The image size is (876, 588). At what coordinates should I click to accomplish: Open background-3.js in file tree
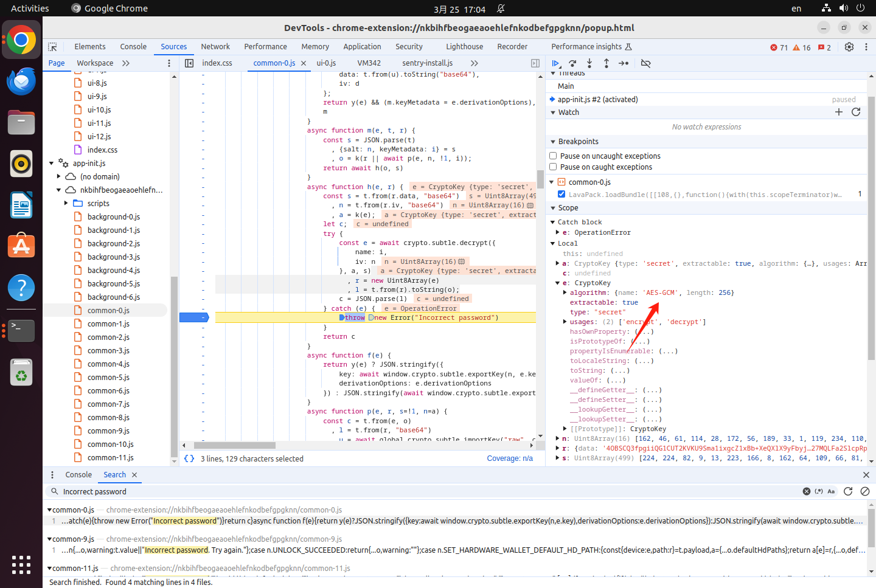[x=113, y=257]
